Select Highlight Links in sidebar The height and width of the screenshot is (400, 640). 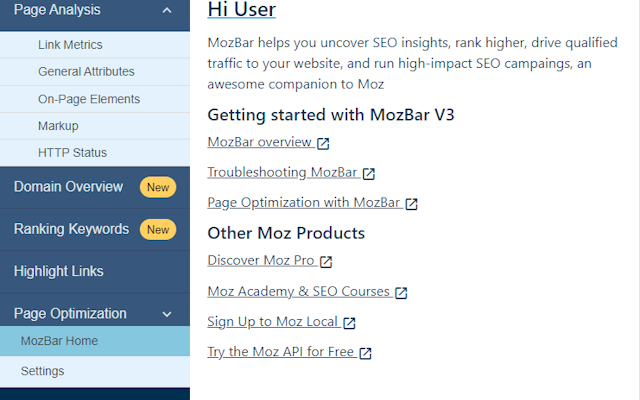click(x=95, y=271)
